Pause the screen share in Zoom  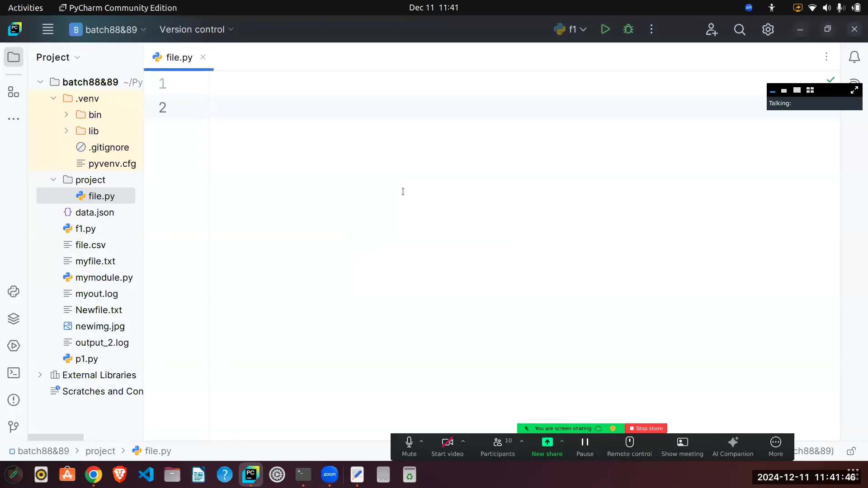pyautogui.click(x=584, y=446)
